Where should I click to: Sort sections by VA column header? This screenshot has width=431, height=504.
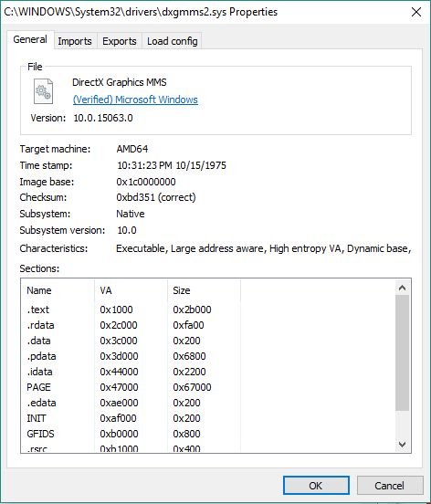(131, 290)
